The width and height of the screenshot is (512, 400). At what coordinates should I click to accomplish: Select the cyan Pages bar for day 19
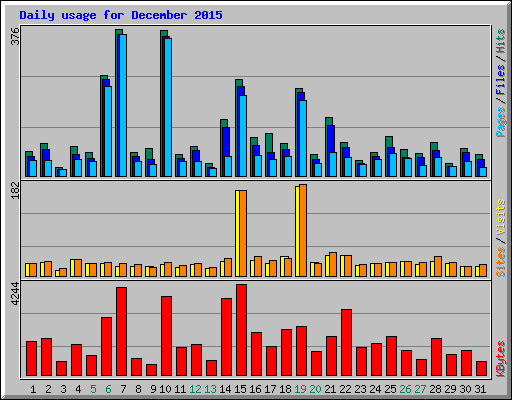point(303,138)
